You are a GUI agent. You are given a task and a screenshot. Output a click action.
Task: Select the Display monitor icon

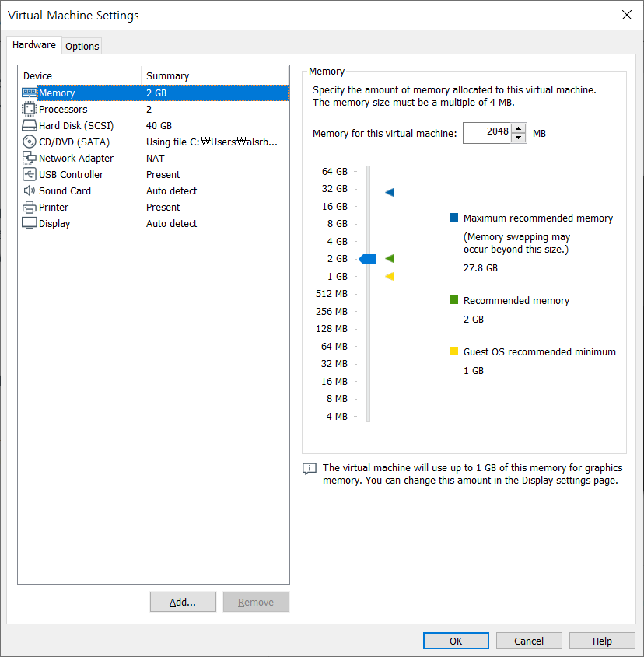tap(30, 223)
